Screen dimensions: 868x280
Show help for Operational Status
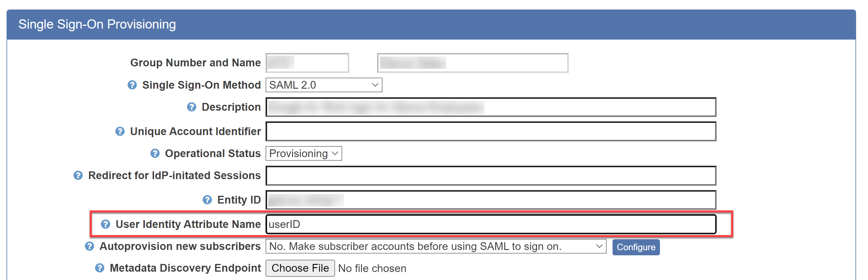coord(155,154)
